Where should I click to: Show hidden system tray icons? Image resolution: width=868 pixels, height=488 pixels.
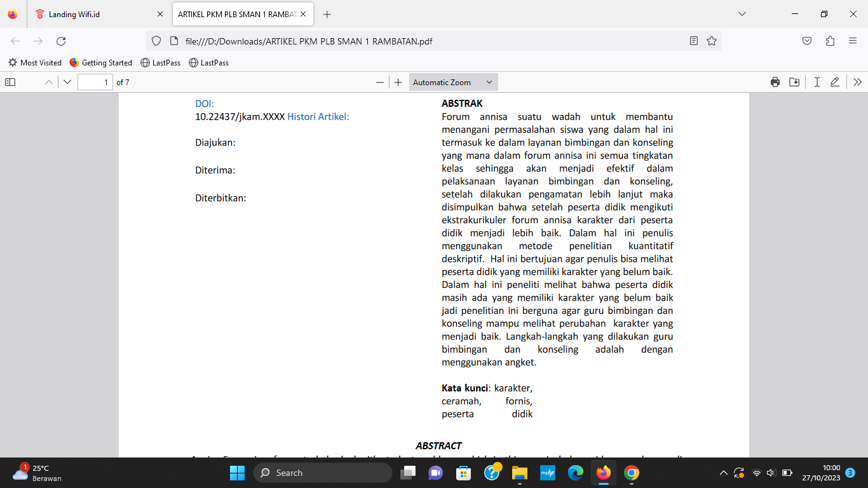pyautogui.click(x=723, y=473)
